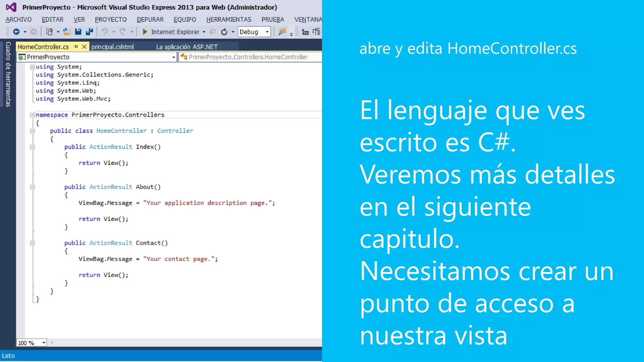Viewport: 644px width, 362px height.
Task: Open the HERRAMIENTAS menu
Action: (x=229, y=19)
